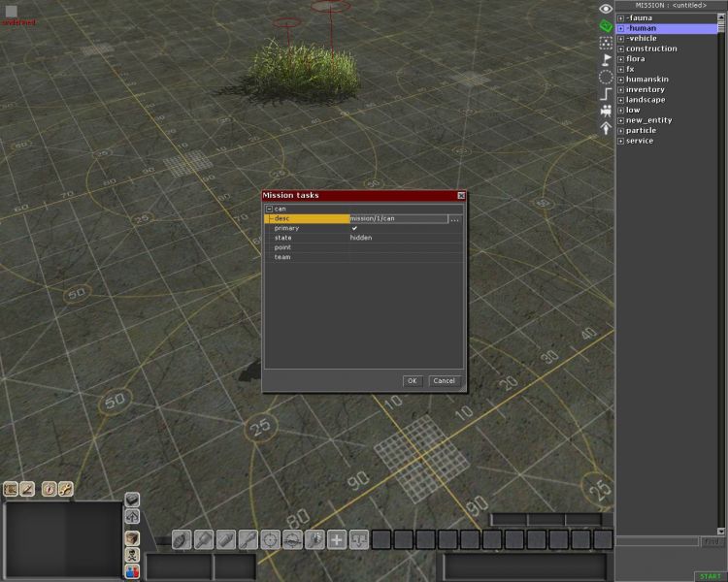Cancel the Mission tasks dialog
The image size is (728, 582).
[x=445, y=381]
